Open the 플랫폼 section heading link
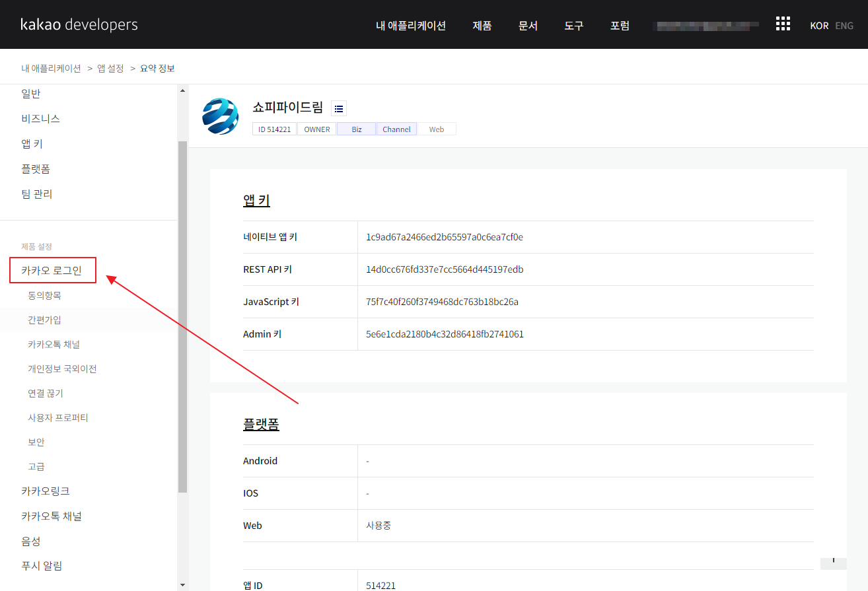This screenshot has width=868, height=591. pyautogui.click(x=261, y=425)
